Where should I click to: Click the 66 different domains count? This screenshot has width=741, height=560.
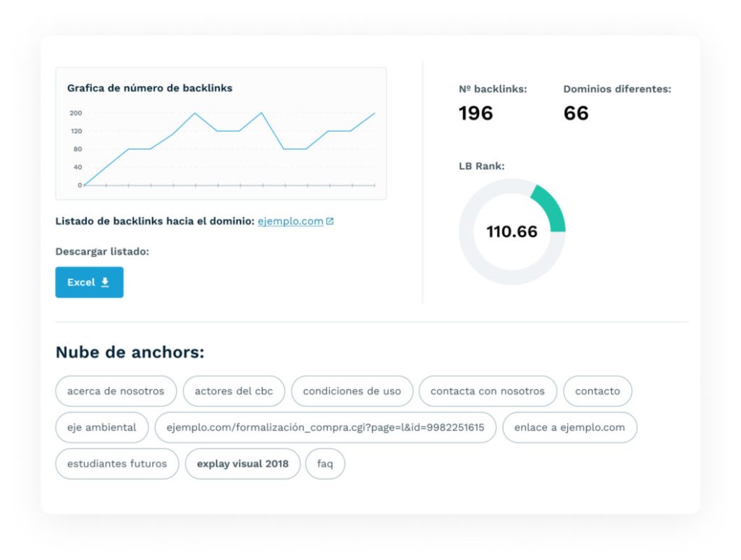[x=576, y=113]
